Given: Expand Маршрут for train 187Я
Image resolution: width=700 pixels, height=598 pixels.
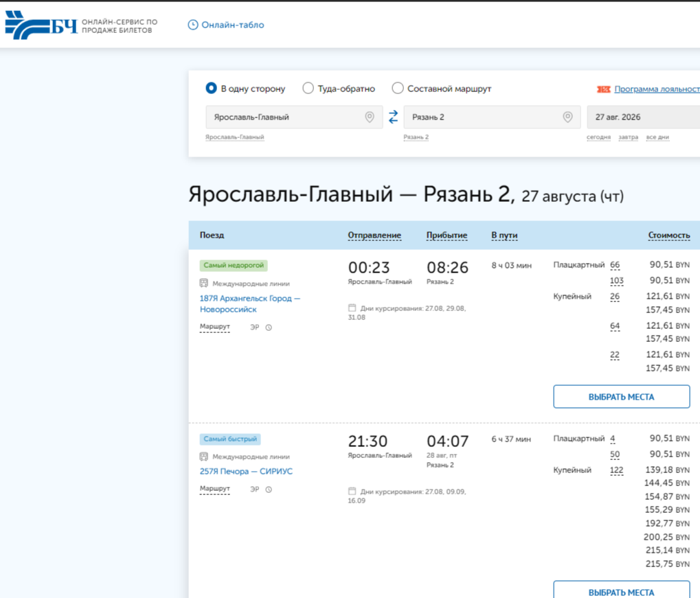Looking at the screenshot, I should coord(215,327).
